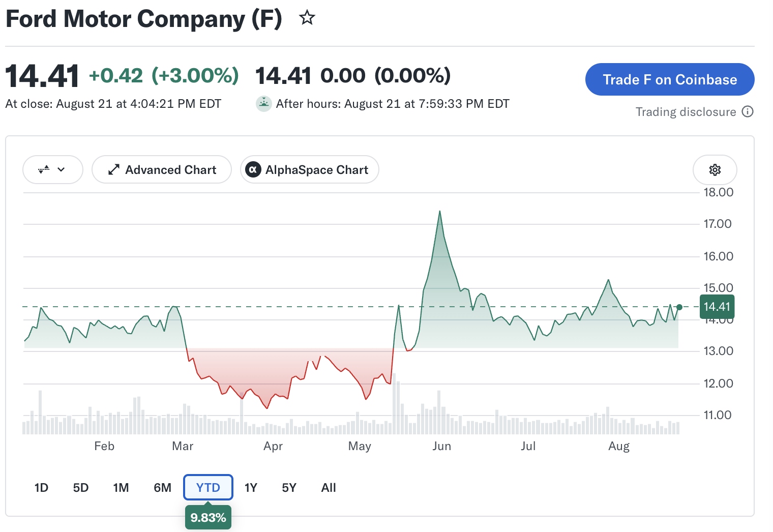
Task: Click the 12.00 price axis label
Action: click(x=718, y=383)
